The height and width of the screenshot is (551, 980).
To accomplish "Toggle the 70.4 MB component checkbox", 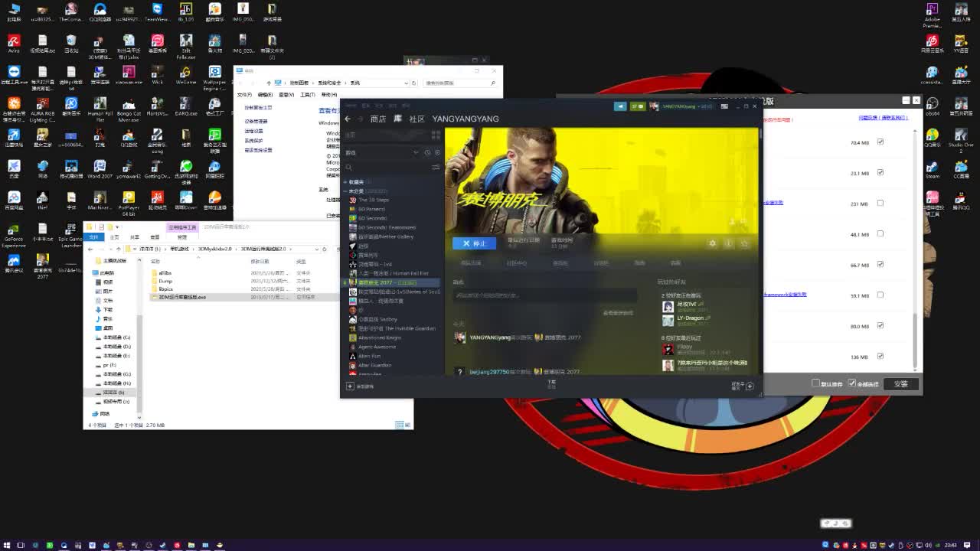I will pyautogui.click(x=880, y=142).
